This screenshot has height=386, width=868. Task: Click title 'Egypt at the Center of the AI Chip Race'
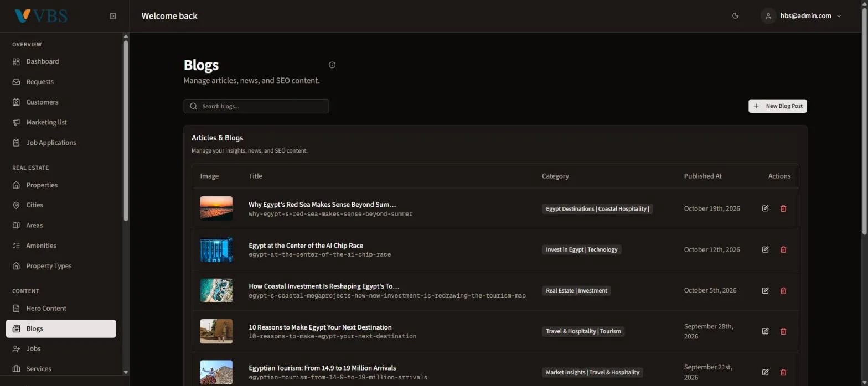point(306,246)
